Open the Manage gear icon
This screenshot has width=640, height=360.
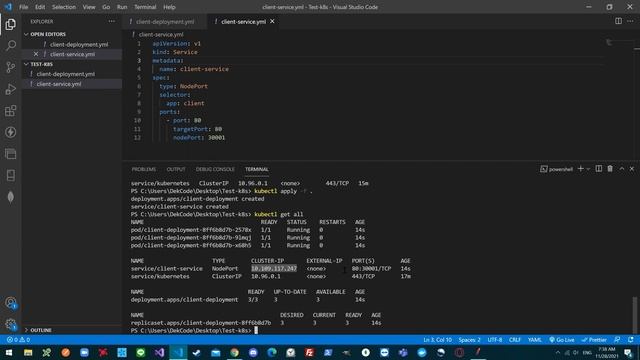click(x=11, y=324)
